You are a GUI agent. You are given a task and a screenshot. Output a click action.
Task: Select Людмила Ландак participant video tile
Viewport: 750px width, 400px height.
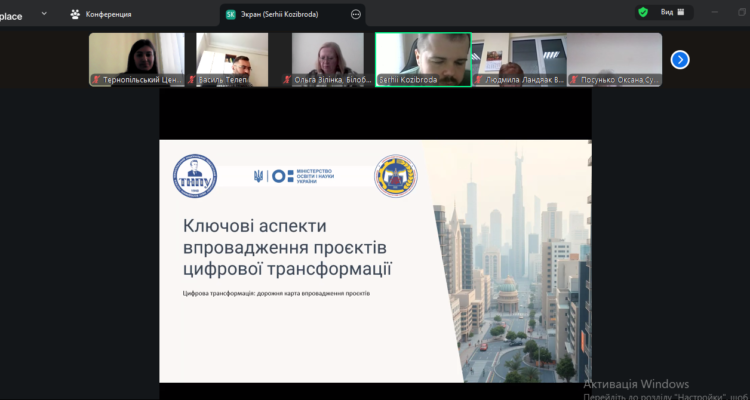[x=519, y=59]
